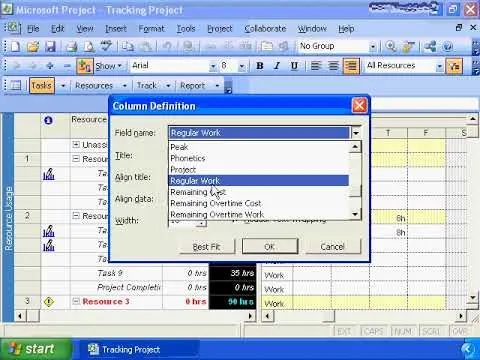
Task: Open the All Resources filter dropdown
Action: click(x=440, y=66)
